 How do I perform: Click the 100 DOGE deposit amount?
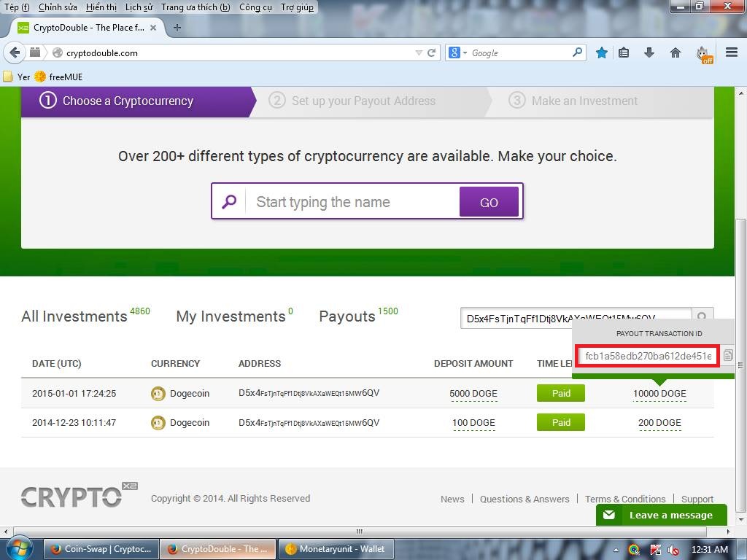(x=473, y=422)
